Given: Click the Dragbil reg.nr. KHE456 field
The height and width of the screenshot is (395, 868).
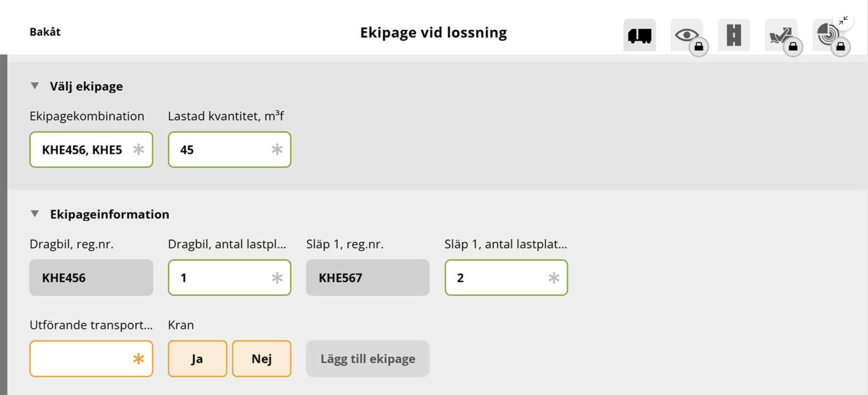Looking at the screenshot, I should 91,278.
